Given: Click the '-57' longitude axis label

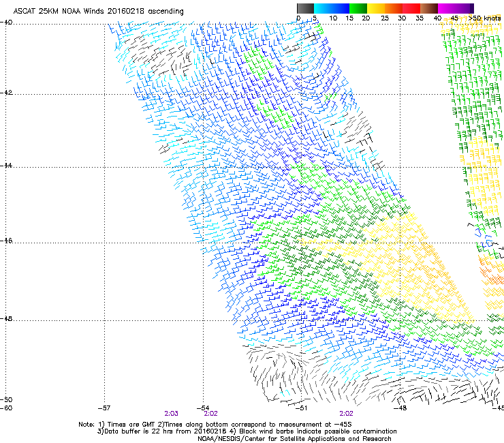Looking at the screenshot, I should coord(104,408).
